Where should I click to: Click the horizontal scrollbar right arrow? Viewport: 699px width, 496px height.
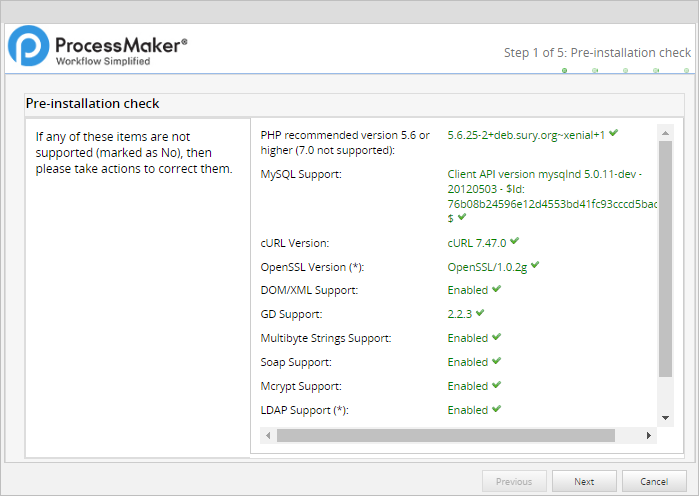pyautogui.click(x=649, y=436)
